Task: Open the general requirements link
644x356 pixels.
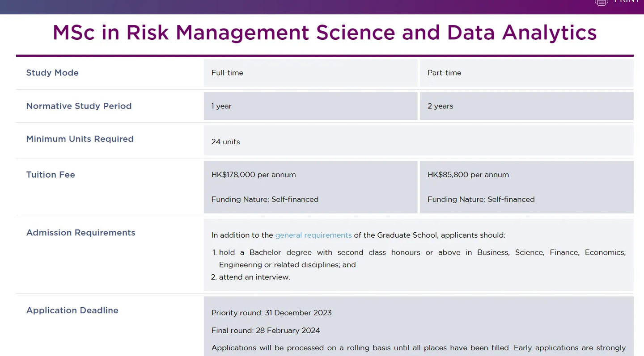Action: tap(313, 235)
